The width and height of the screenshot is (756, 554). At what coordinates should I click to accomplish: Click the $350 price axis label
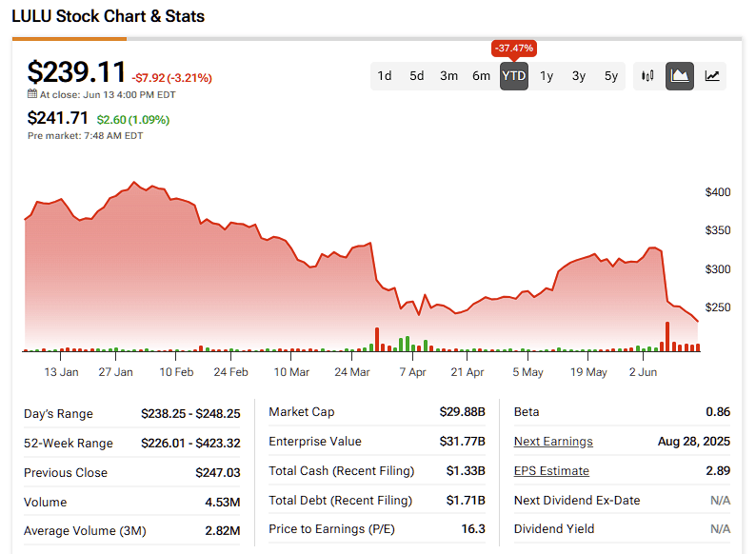point(717,230)
